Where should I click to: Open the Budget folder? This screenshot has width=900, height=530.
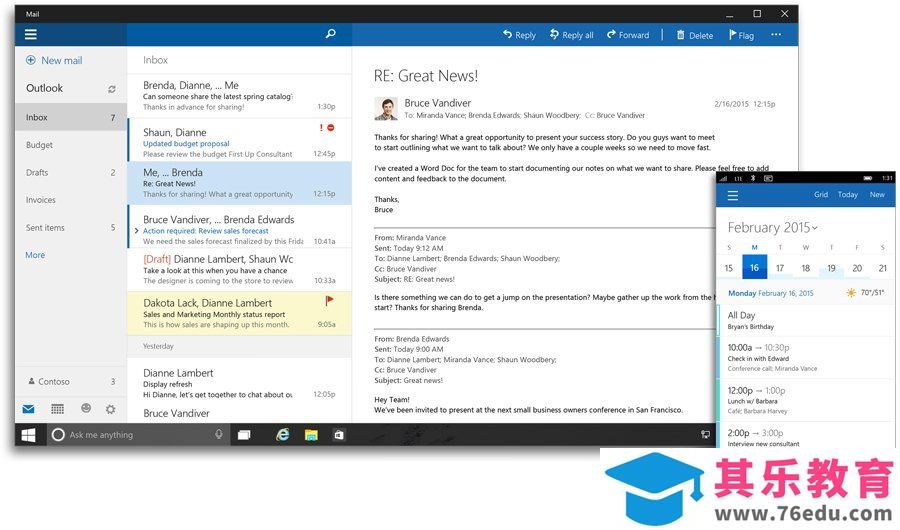71,145
